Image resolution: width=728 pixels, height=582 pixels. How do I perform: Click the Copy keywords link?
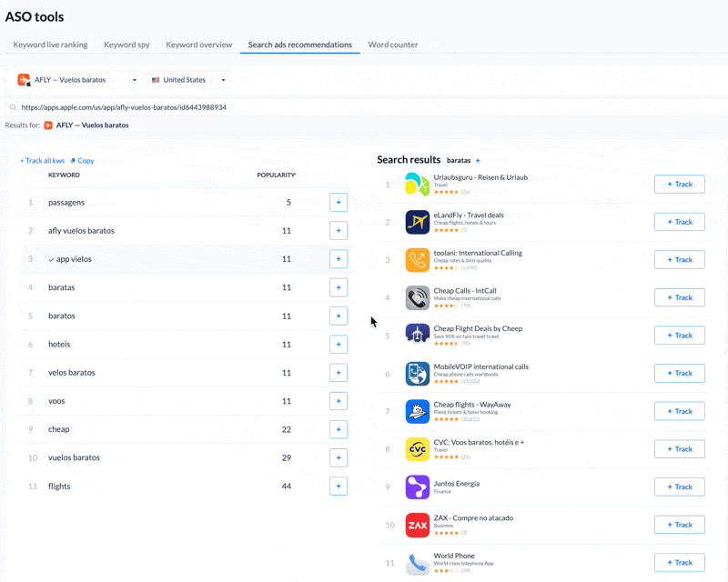[x=82, y=161]
